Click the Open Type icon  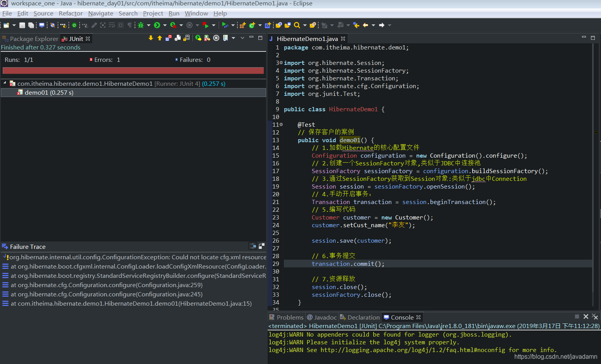click(x=279, y=25)
